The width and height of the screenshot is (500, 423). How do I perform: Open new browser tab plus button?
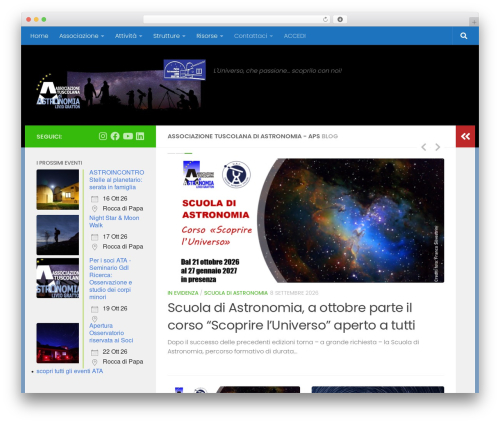(x=474, y=22)
